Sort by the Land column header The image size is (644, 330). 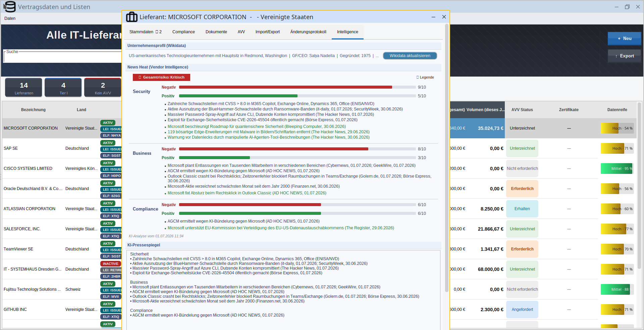(x=82, y=110)
